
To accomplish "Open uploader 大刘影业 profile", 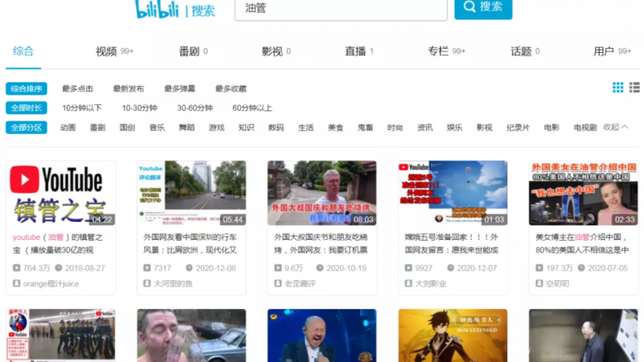I will pyautogui.click(x=430, y=283).
